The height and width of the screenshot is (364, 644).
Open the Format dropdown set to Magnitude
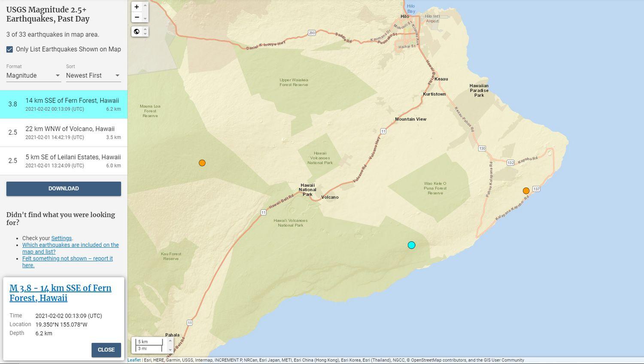[x=33, y=76]
